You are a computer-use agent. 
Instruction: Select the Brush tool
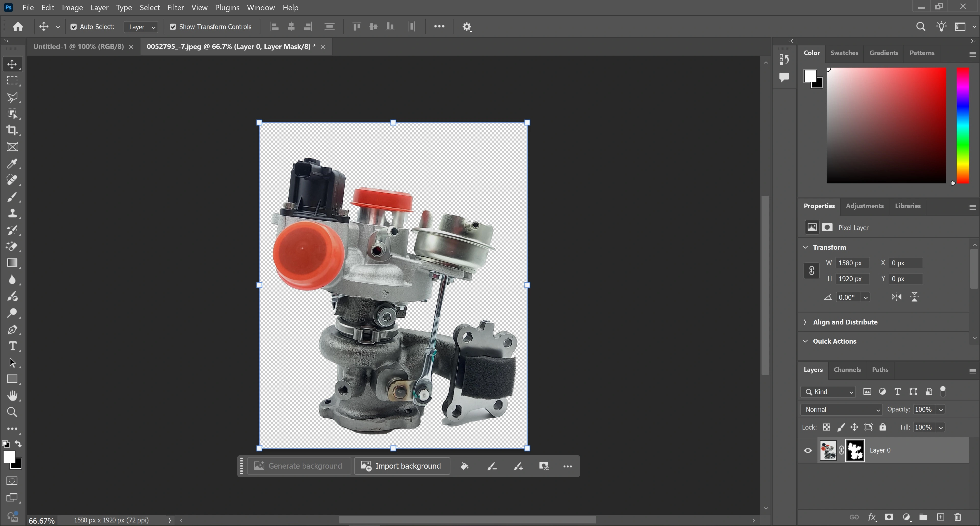coord(12,197)
